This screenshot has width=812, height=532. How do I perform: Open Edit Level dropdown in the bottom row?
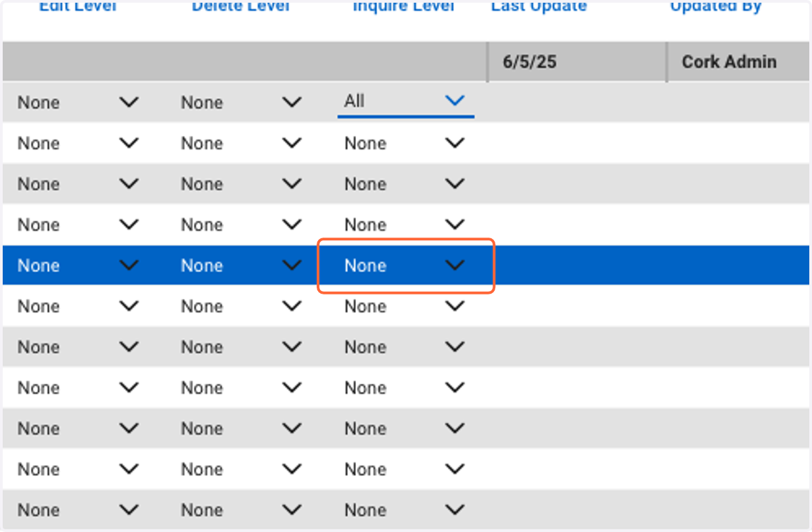(x=78, y=510)
